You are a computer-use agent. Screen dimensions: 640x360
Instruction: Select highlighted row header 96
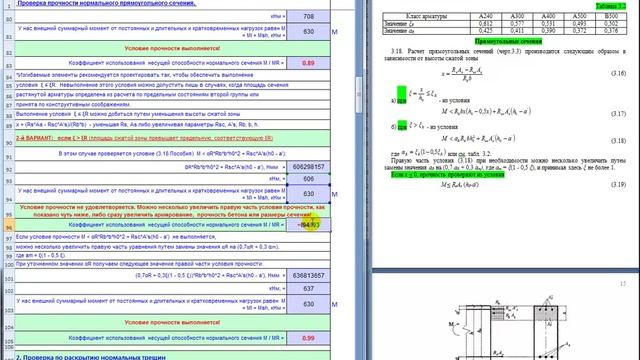coord(9,226)
